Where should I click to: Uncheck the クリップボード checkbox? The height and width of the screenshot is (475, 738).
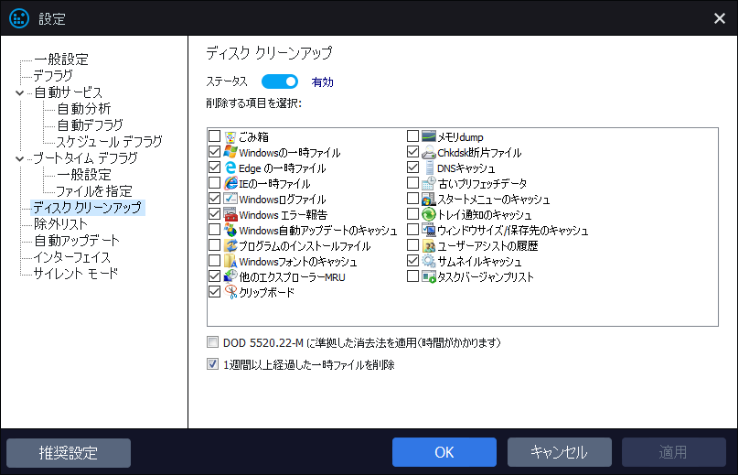[214, 292]
